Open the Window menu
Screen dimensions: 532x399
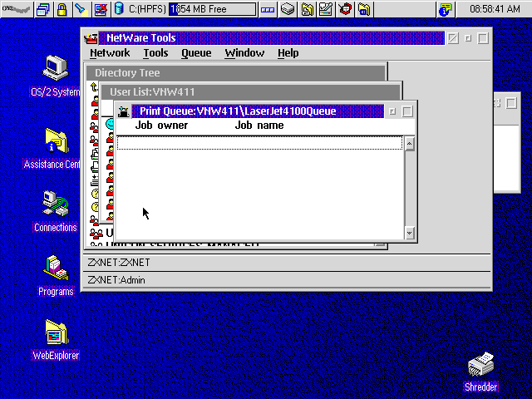click(x=244, y=53)
